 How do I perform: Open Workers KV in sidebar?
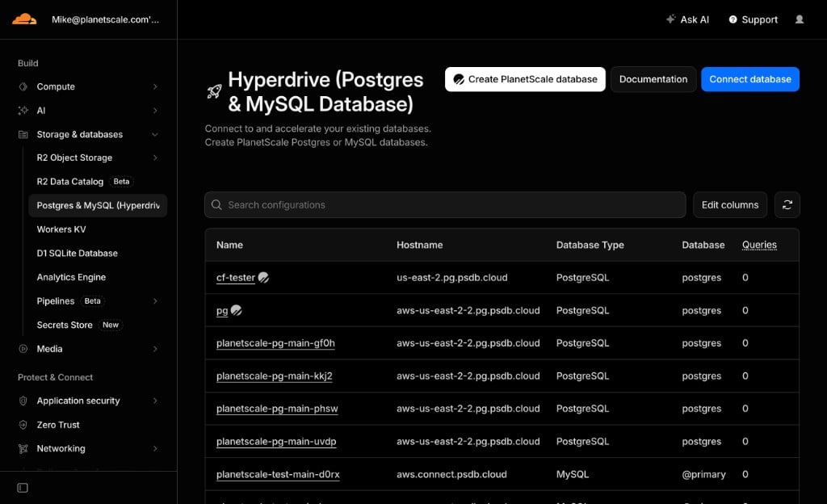click(61, 229)
